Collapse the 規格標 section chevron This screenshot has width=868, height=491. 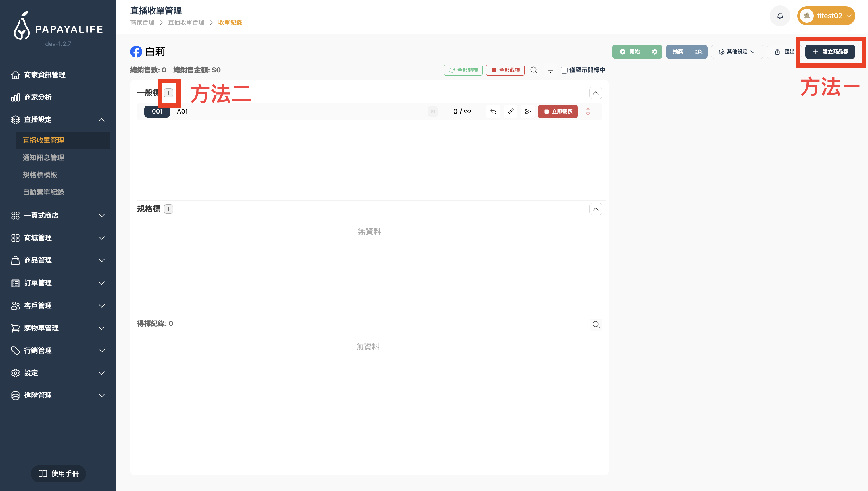pos(595,209)
